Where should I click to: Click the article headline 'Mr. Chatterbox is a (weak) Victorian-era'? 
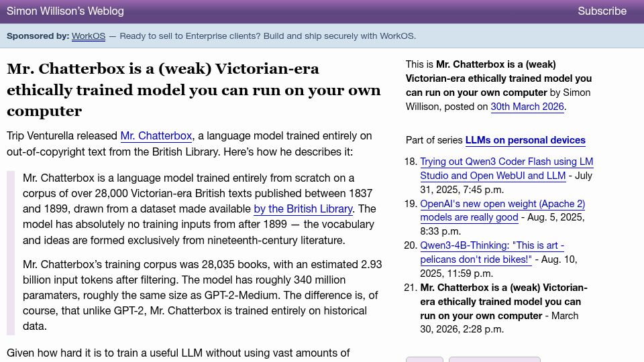point(194,90)
